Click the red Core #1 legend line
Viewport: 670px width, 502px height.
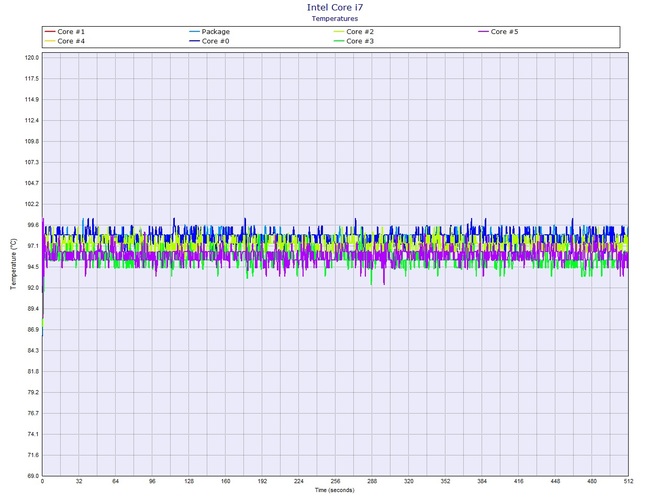(50, 32)
